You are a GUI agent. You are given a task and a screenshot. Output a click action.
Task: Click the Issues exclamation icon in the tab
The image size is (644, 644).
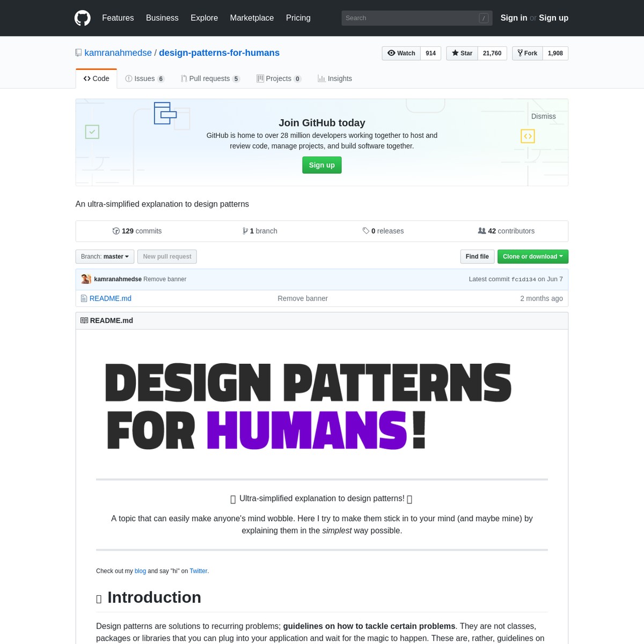[129, 78]
